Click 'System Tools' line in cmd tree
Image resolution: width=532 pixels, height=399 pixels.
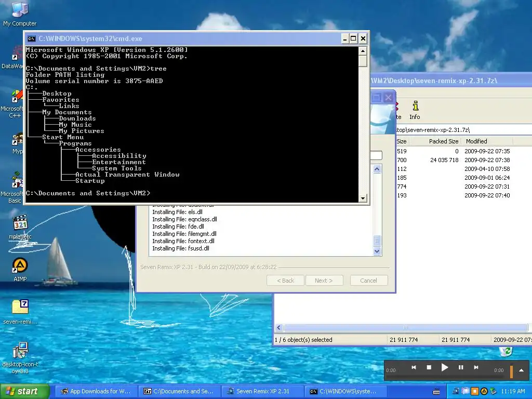coord(117,168)
